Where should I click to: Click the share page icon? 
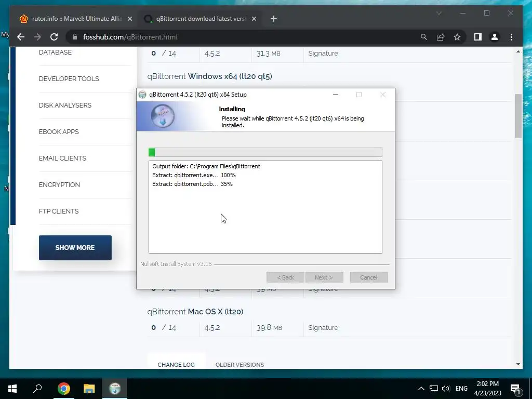pos(441,37)
